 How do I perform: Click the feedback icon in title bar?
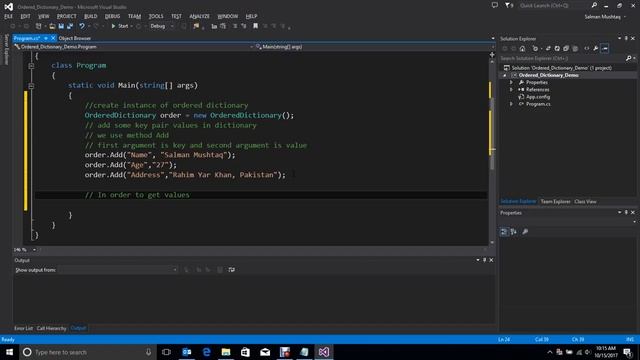(495, 5)
